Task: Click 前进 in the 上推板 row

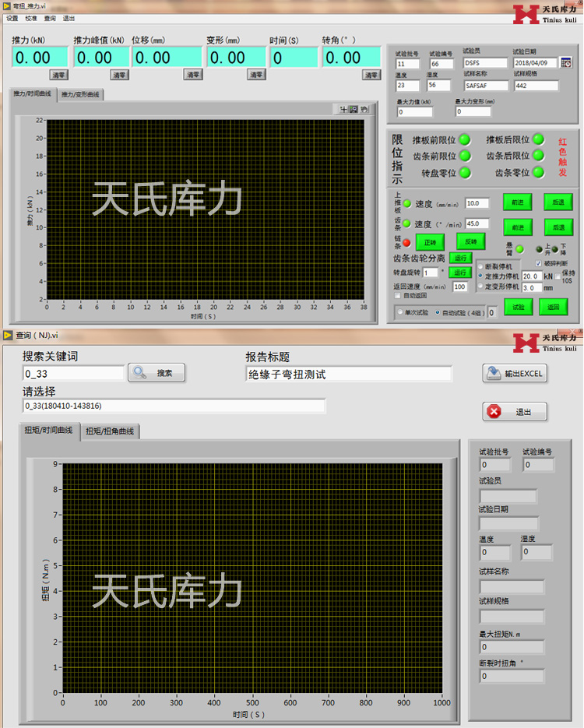Action: pos(518,202)
